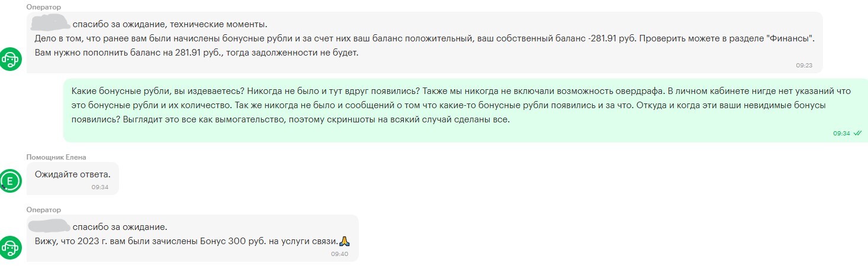Click the double-check read receipt on the green message
Screen dimensions: 868x266
click(857, 134)
